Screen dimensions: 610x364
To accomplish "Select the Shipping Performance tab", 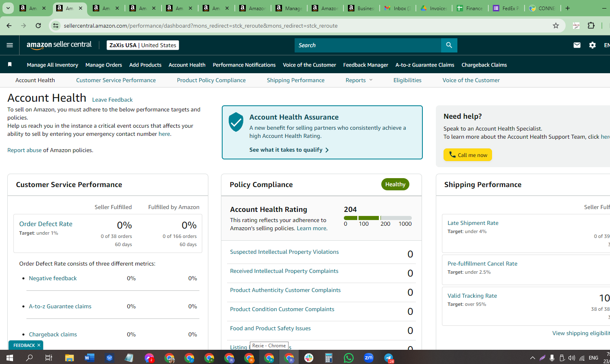I will click(296, 80).
